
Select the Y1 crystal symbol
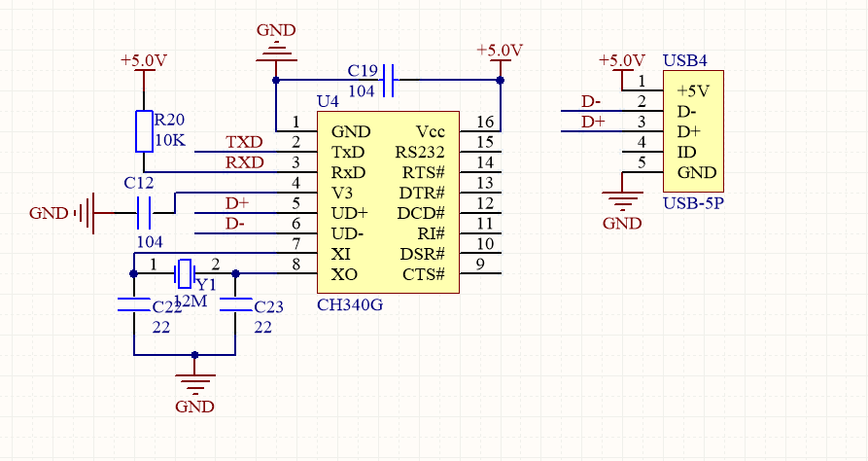(185, 273)
